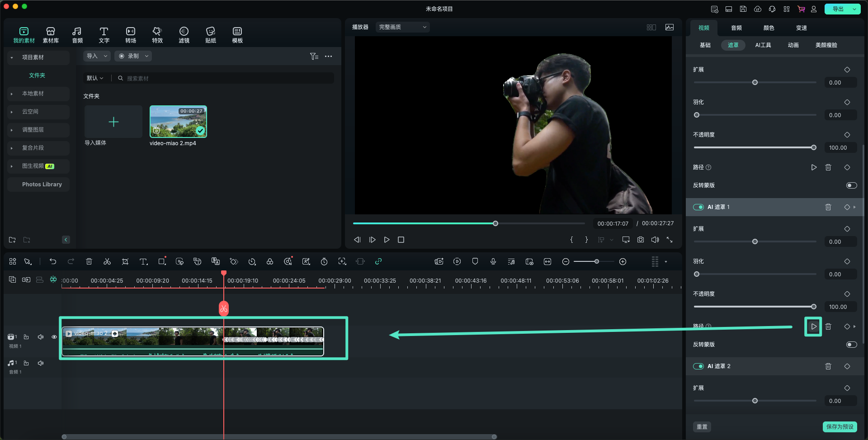Select the video-miao 2.mp4 thumbnail
868x440 pixels.
[178, 122]
